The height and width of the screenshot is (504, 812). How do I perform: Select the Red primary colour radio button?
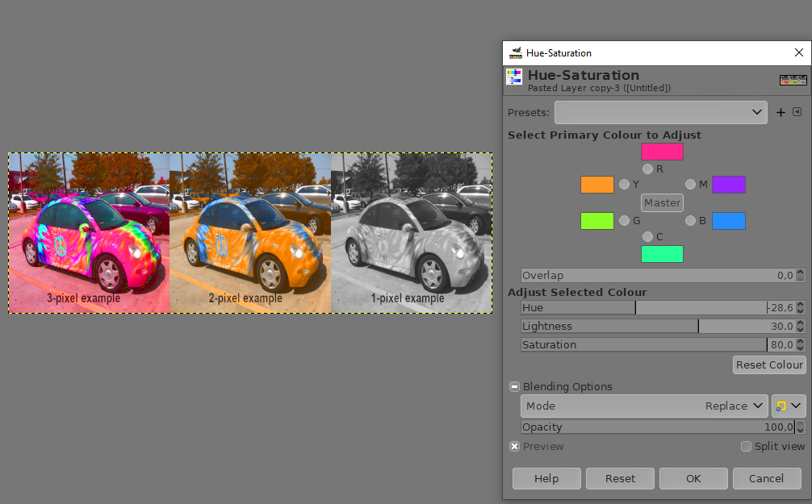coord(647,169)
